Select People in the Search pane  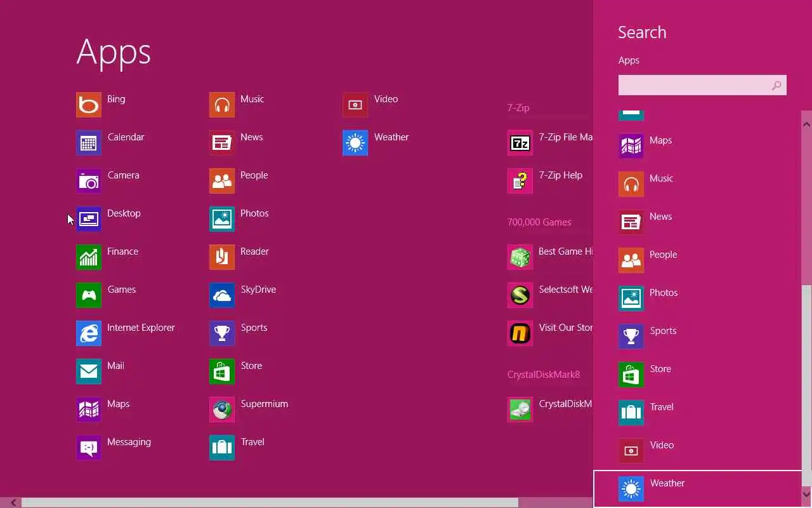pos(698,260)
